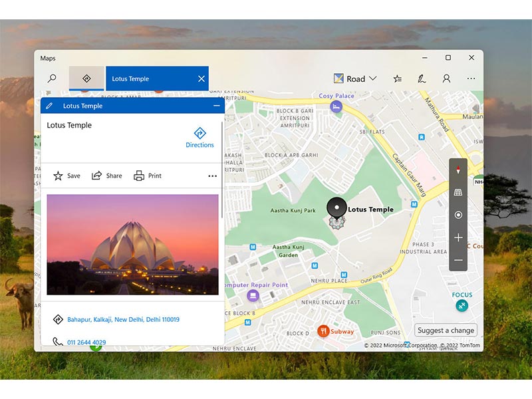The width and height of the screenshot is (532, 399).
Task: Open address Bahapur, Kalkaji, New Delhi link
Action: click(x=123, y=319)
